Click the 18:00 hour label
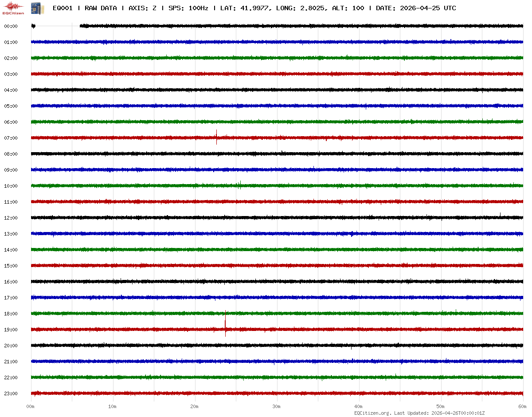532x417 pixels. (x=11, y=314)
